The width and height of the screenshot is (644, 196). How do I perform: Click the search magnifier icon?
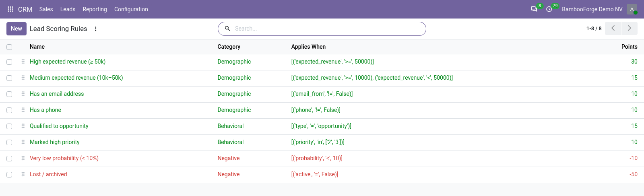(227, 29)
